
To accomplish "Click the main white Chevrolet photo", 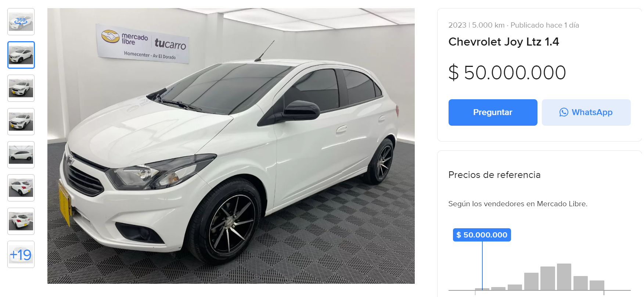I will 231,146.
